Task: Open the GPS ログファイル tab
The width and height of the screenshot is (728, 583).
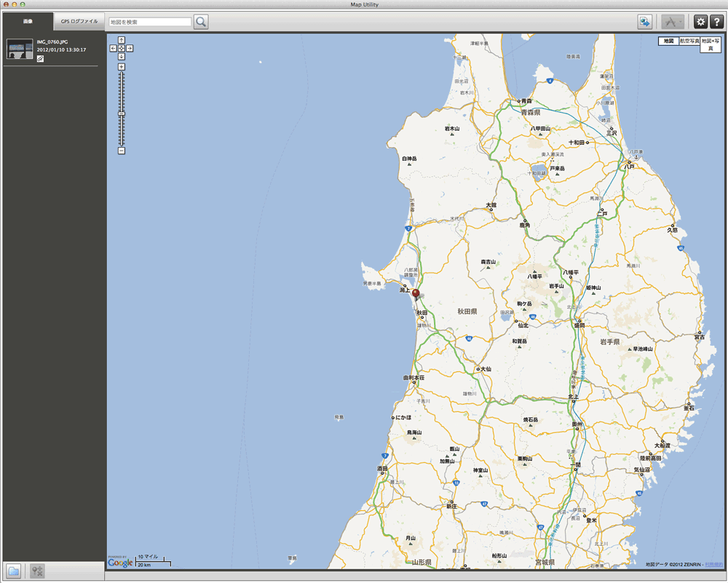Action: pos(79,22)
